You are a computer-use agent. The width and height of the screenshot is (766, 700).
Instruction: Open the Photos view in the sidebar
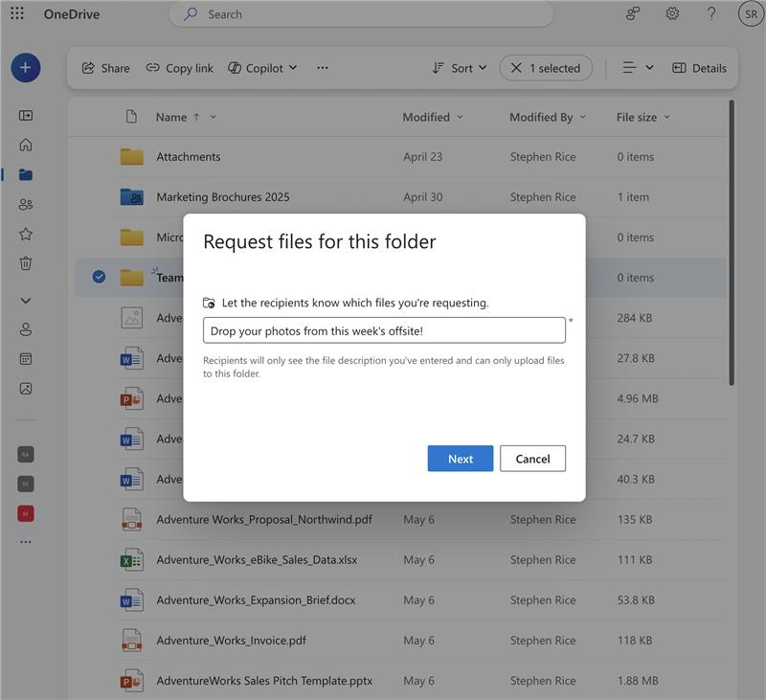click(x=26, y=388)
